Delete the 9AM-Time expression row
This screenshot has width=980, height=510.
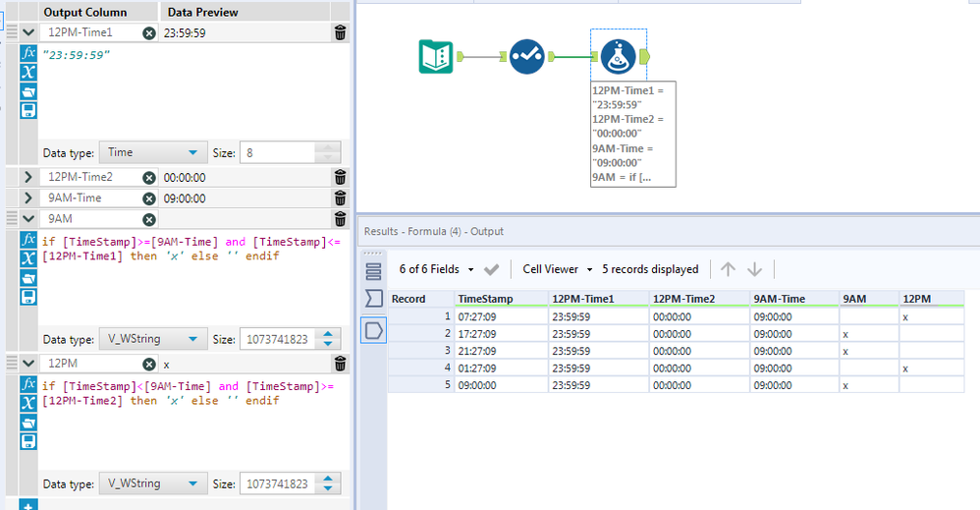[x=340, y=198]
